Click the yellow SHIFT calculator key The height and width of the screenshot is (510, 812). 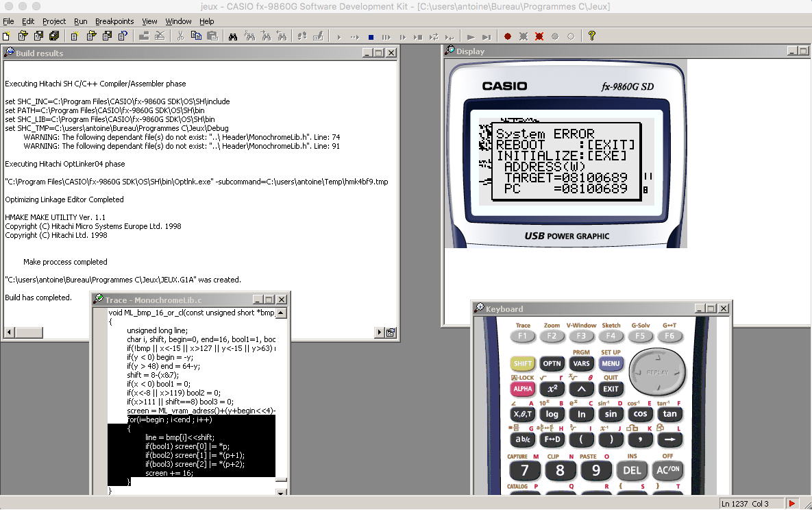point(523,363)
